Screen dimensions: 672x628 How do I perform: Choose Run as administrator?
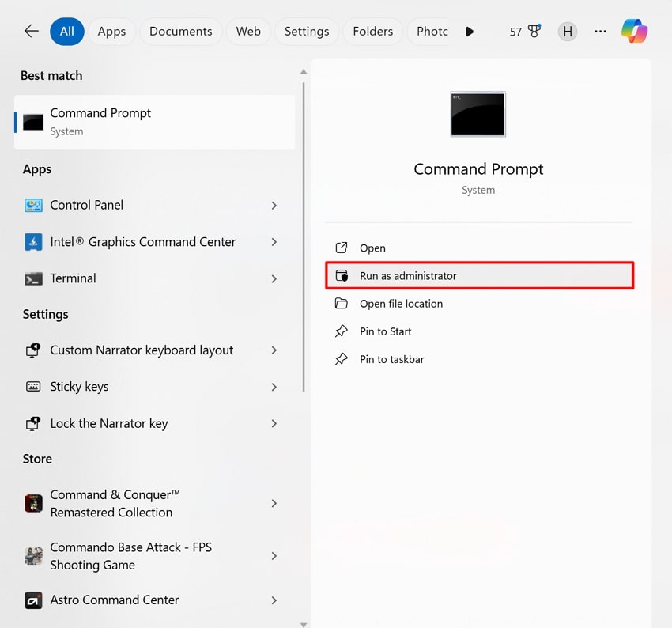point(480,275)
